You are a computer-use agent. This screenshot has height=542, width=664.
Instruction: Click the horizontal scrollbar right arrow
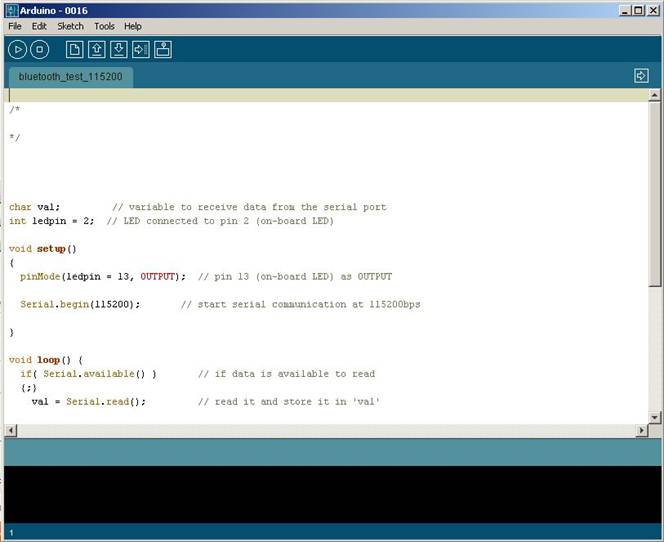pyautogui.click(x=642, y=430)
